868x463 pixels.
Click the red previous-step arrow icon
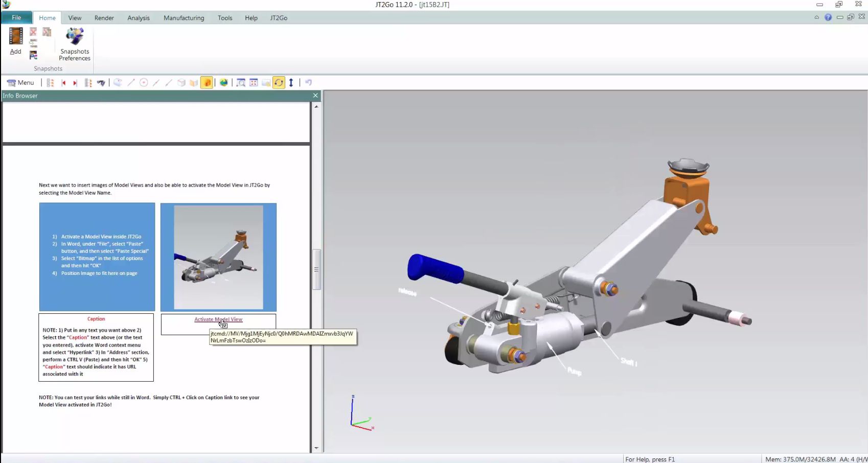coord(63,82)
